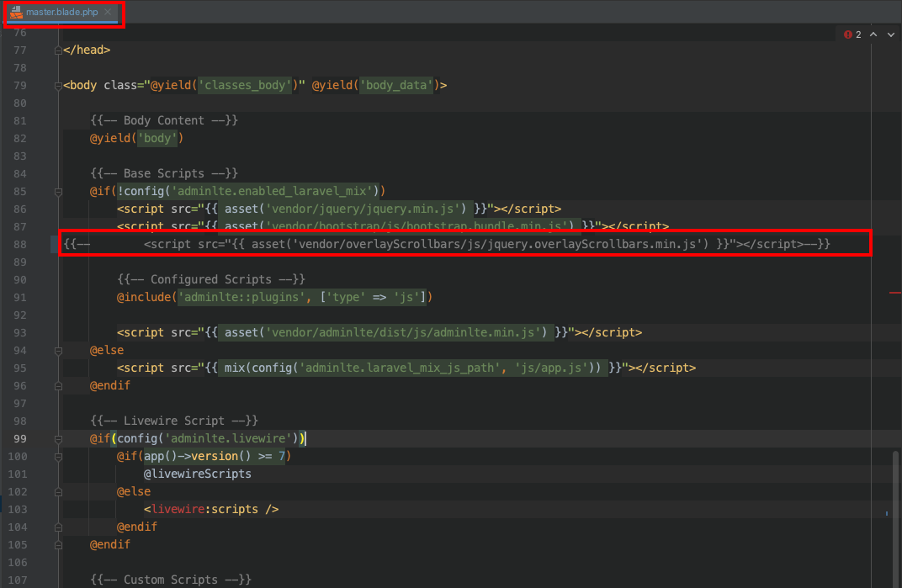The image size is (902, 588).
Task: Jump to previous highlighted error arrow
Action: coord(873,34)
